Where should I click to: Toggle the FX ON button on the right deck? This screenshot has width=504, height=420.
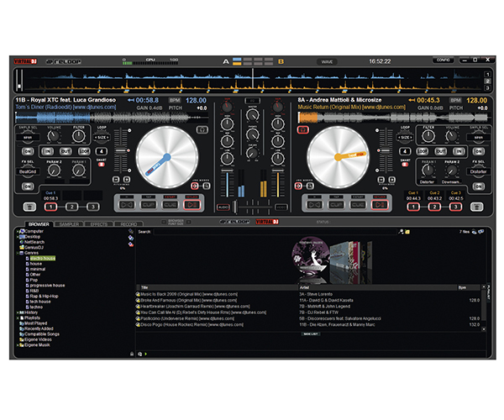[478, 186]
